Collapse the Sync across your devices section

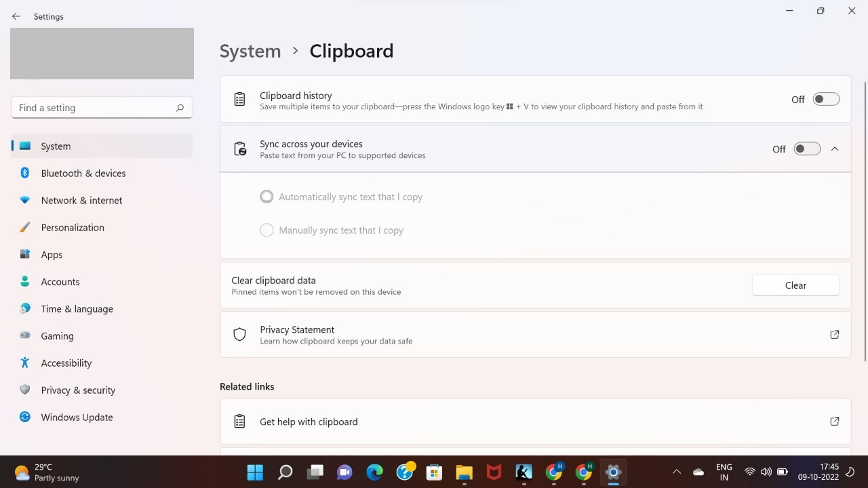pyautogui.click(x=835, y=148)
